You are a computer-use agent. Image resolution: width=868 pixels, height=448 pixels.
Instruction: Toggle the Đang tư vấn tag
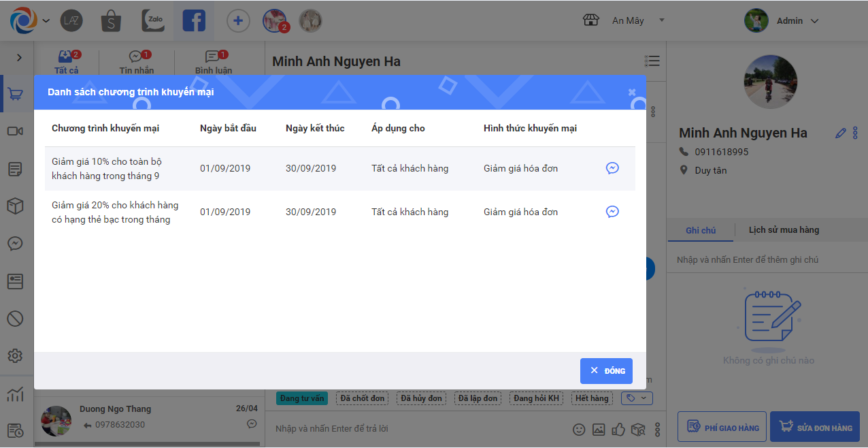(302, 398)
